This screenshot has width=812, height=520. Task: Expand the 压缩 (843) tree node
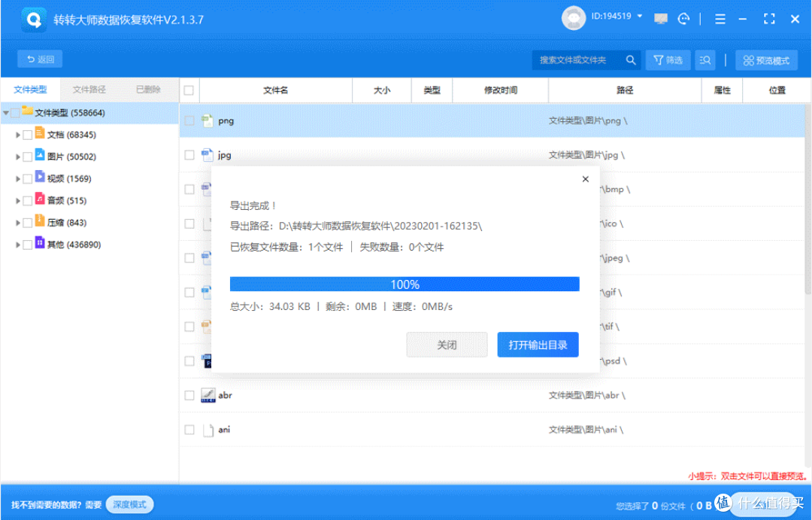coord(17,223)
